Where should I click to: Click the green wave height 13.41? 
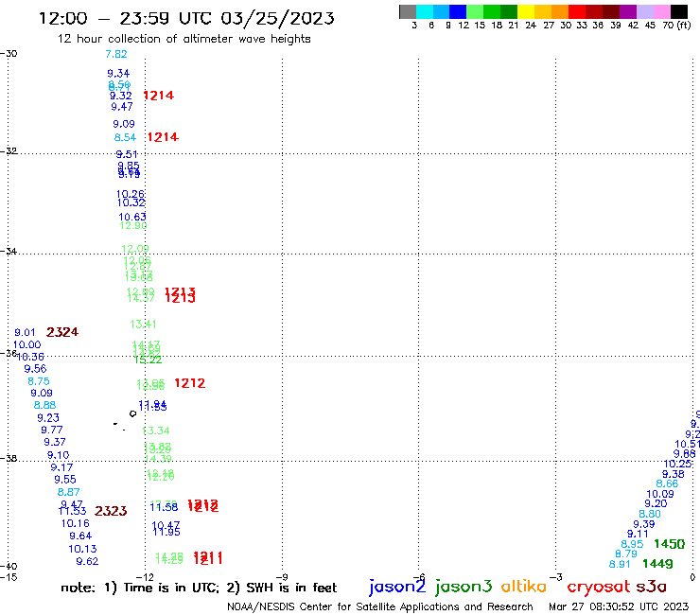pos(143,325)
